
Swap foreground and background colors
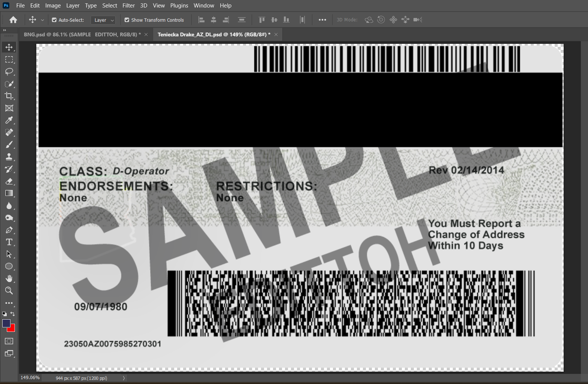(x=13, y=314)
